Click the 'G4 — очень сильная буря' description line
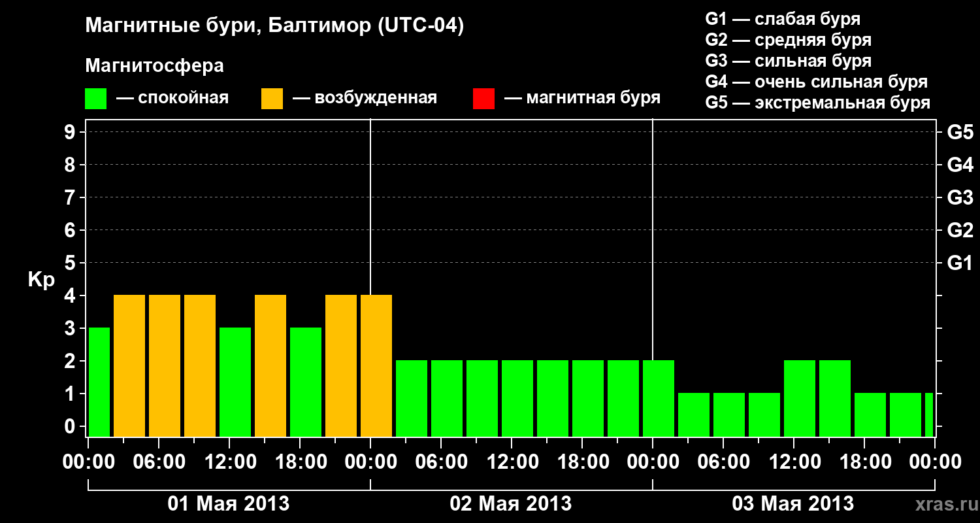Screen dimensions: 980x523 [x=817, y=82]
